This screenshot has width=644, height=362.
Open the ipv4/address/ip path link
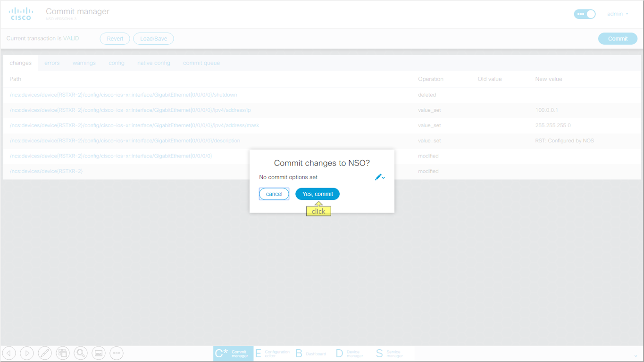click(x=130, y=110)
